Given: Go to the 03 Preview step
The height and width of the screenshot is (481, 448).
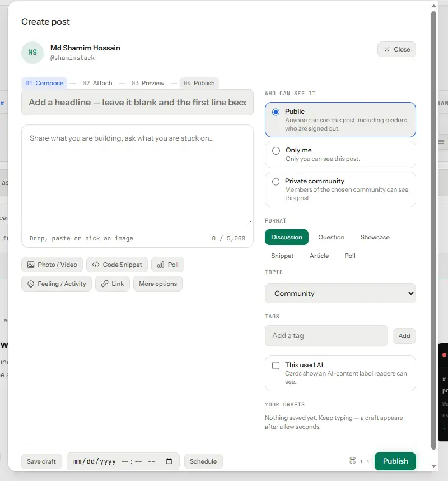Looking at the screenshot, I should click(148, 83).
